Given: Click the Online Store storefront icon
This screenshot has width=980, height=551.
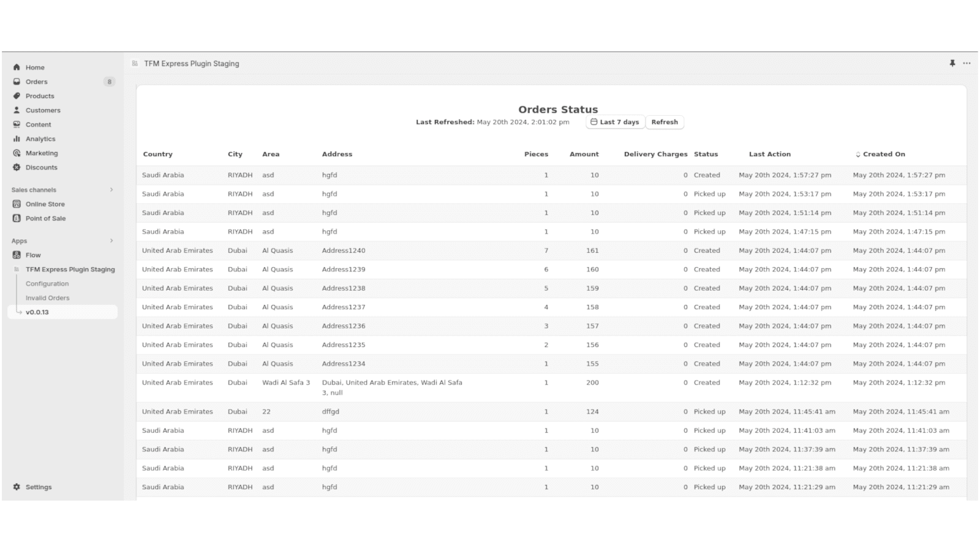Looking at the screenshot, I should coord(17,204).
